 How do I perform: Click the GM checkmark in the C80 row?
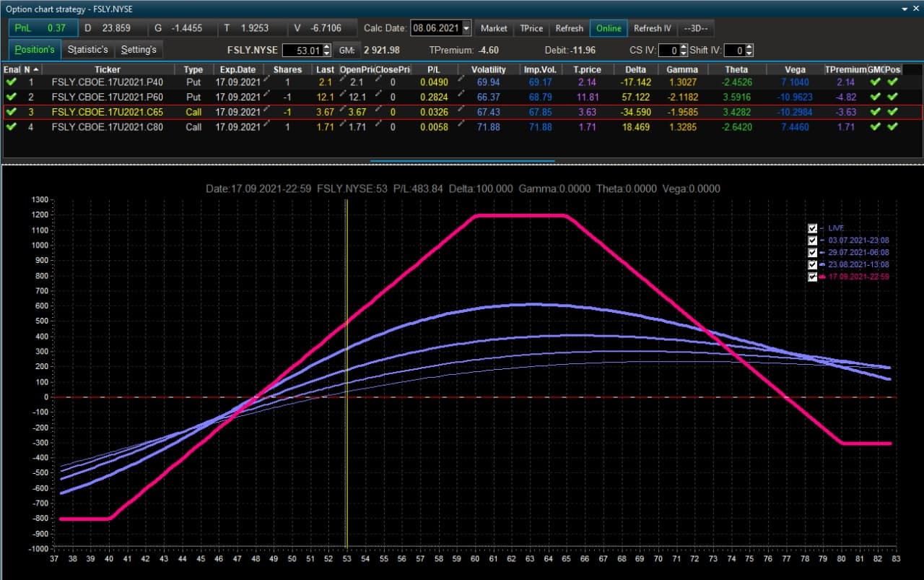pyautogui.click(x=876, y=126)
